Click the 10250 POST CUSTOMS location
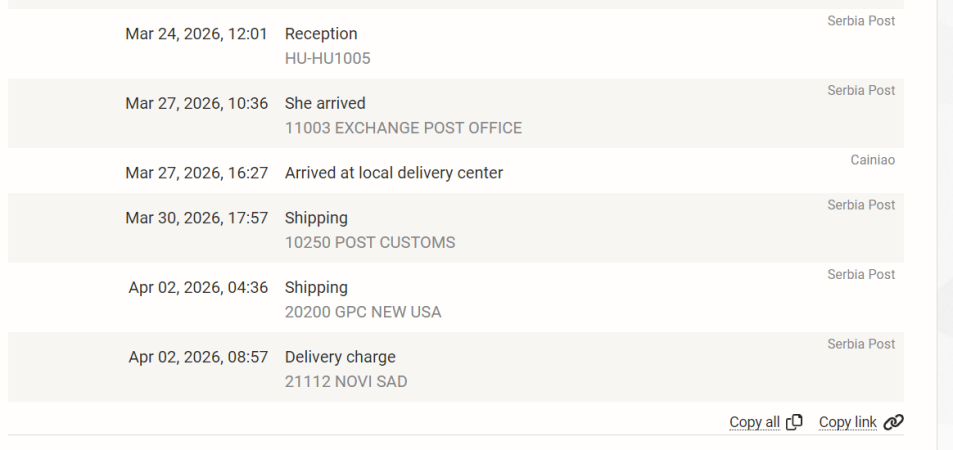 pos(370,242)
